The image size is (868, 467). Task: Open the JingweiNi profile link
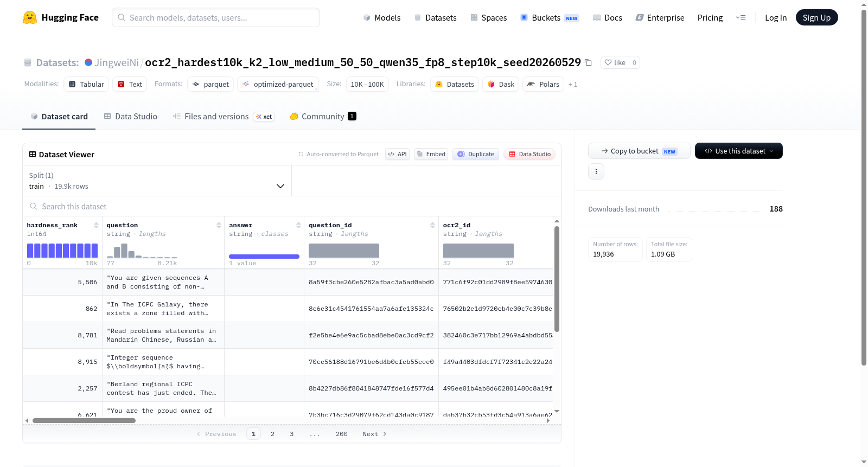117,62
